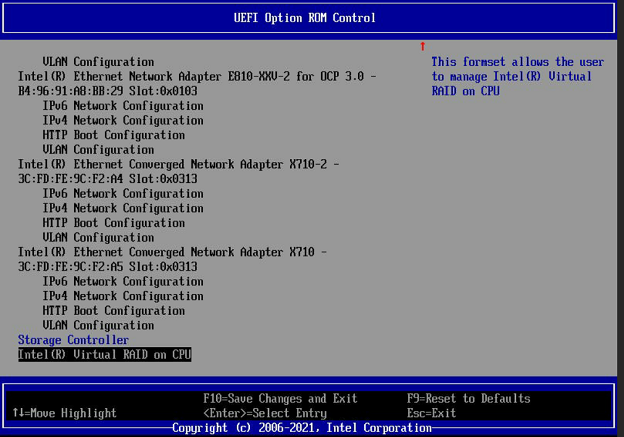Click the help text about managing Virtual RAID on CPU
The height and width of the screenshot is (437, 624).
coord(518,76)
